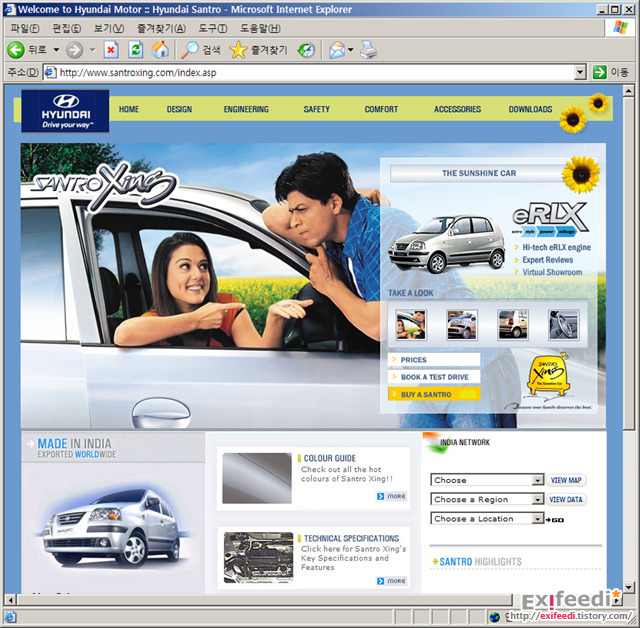Viewport: 640px width, 628px height.
Task: Click the Internet zone globe in status bar
Action: [x=495, y=617]
